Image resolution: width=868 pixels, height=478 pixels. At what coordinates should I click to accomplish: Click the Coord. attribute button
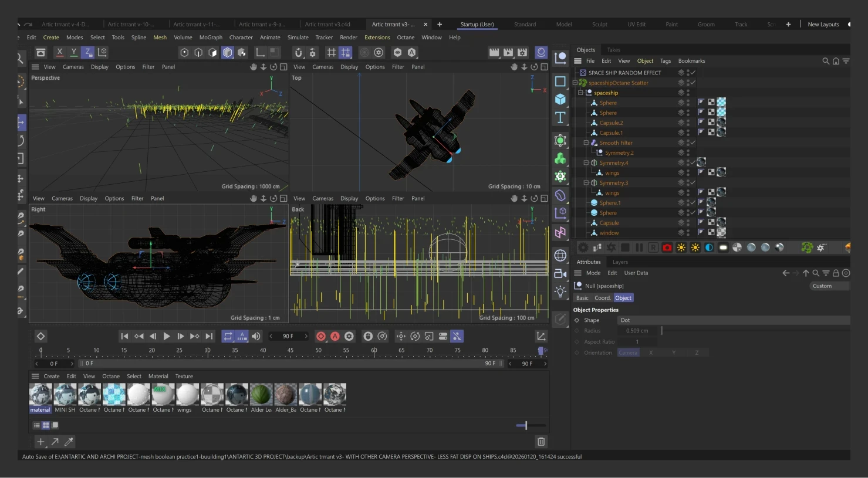coord(602,298)
